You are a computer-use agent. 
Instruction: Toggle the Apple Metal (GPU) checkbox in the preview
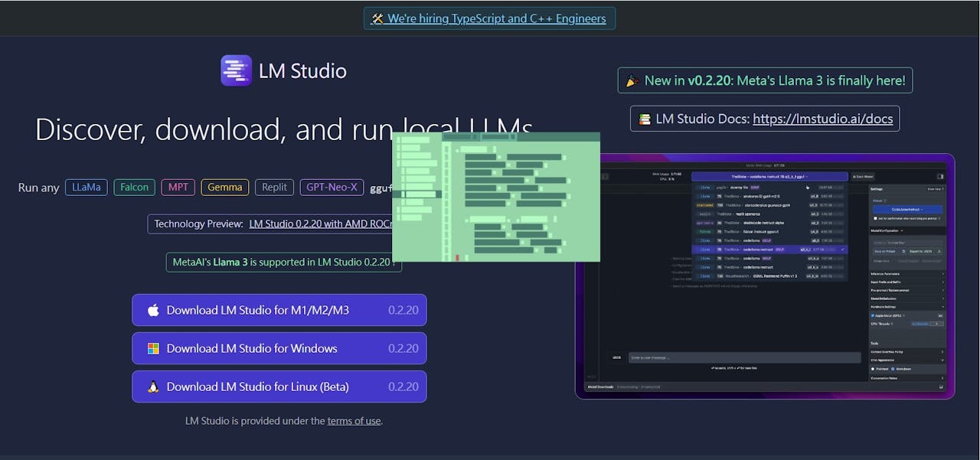874,315
